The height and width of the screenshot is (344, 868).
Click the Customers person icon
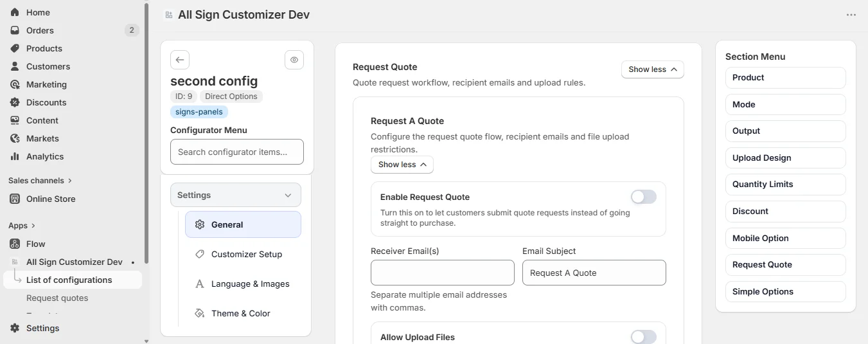point(15,66)
